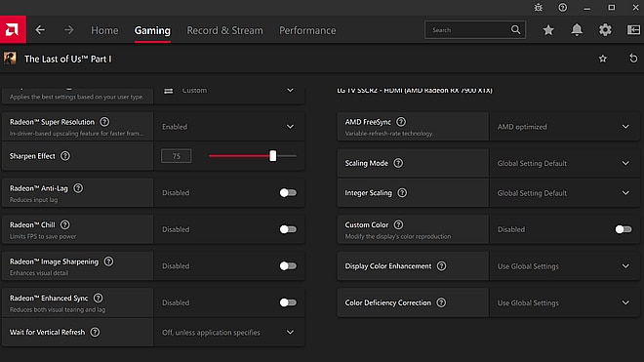Show help for Custom Color

click(x=398, y=224)
